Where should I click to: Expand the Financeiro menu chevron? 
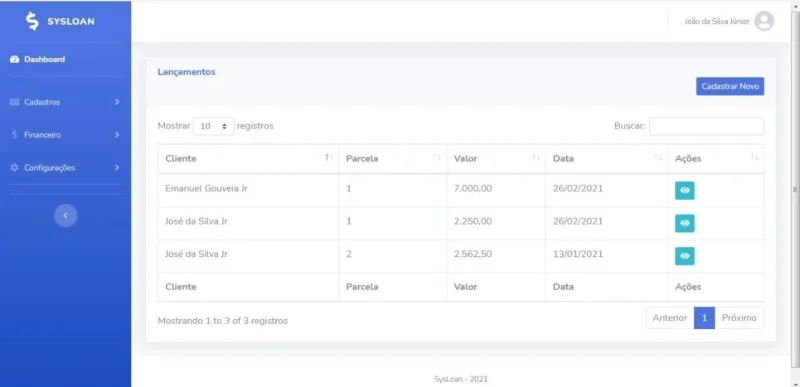pos(117,135)
